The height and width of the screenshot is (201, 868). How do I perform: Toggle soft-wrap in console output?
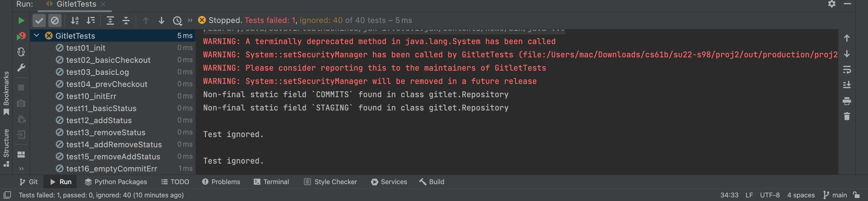coord(846,70)
